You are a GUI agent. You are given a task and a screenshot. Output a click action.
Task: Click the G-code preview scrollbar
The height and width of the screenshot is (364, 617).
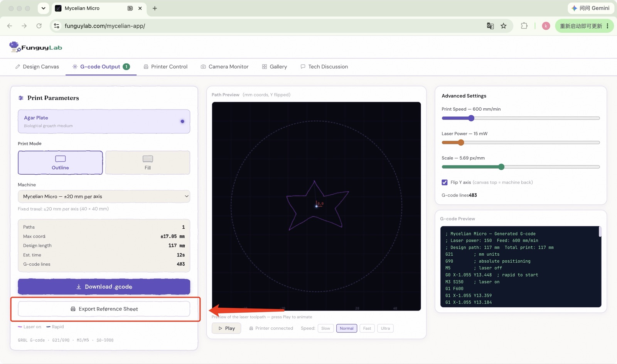pos(600,232)
